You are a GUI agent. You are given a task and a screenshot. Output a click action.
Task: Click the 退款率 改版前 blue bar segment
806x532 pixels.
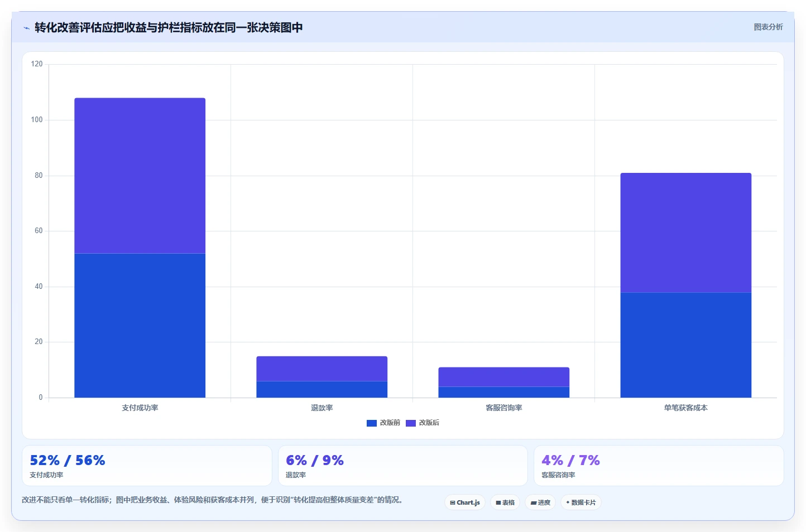coord(322,389)
